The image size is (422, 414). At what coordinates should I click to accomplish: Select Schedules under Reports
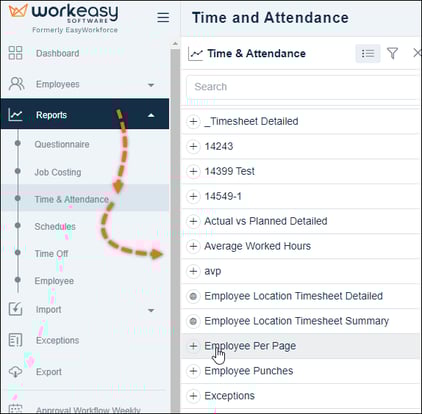click(x=55, y=226)
